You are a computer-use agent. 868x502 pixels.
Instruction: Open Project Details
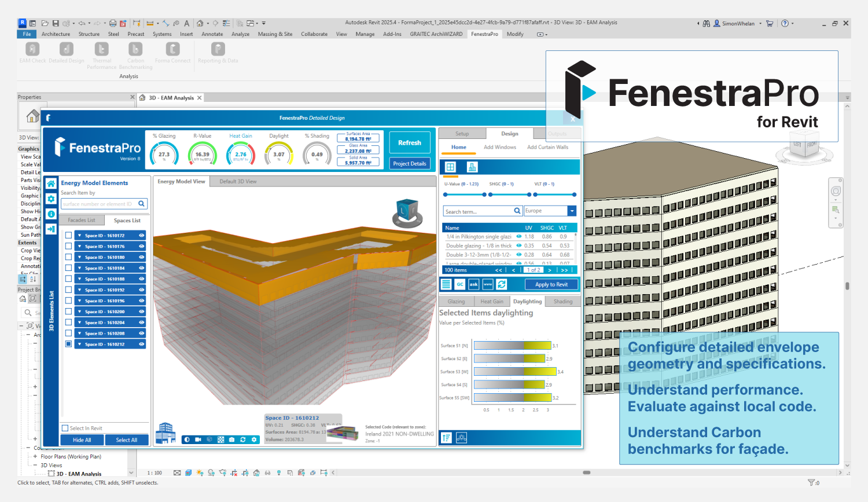click(x=410, y=163)
